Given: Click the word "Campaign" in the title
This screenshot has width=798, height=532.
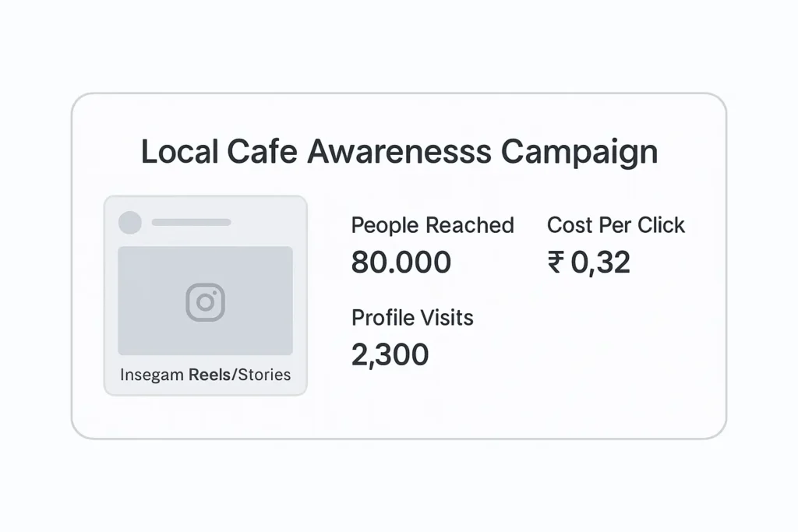Looking at the screenshot, I should tap(579, 153).
